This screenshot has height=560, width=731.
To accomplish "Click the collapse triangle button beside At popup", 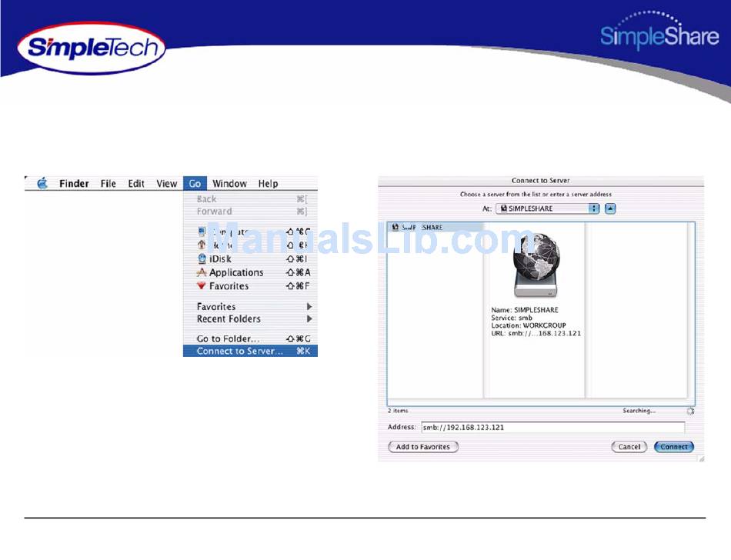I will (610, 208).
